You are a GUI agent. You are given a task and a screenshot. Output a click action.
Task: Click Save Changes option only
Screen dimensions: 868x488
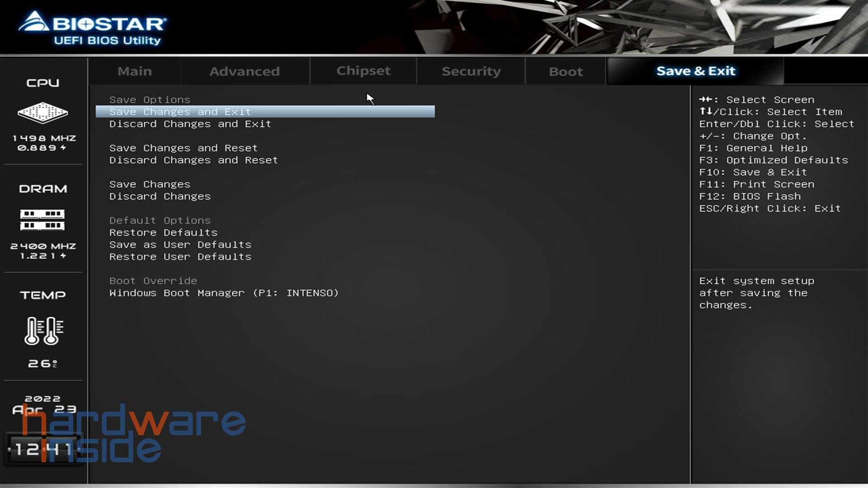[x=149, y=183]
